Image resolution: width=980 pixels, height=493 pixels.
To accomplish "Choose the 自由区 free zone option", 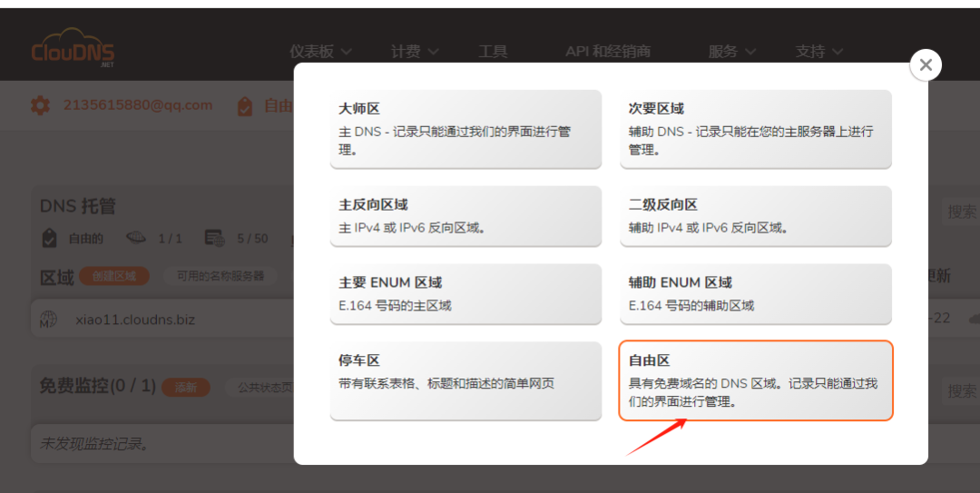I will click(x=756, y=380).
